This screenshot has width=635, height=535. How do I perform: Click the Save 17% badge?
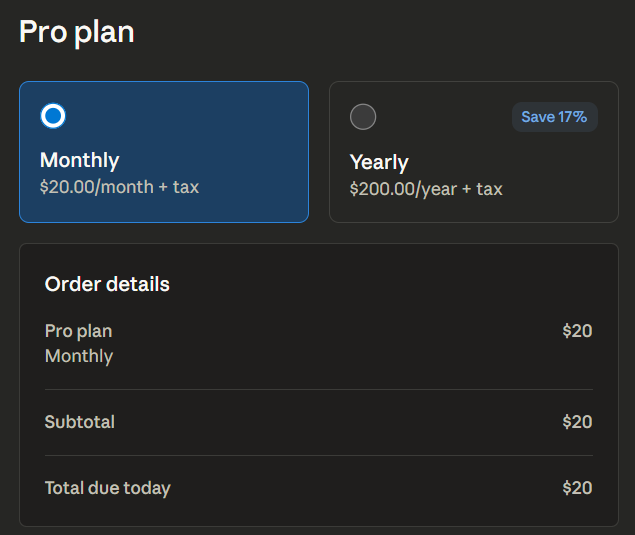pyautogui.click(x=554, y=117)
